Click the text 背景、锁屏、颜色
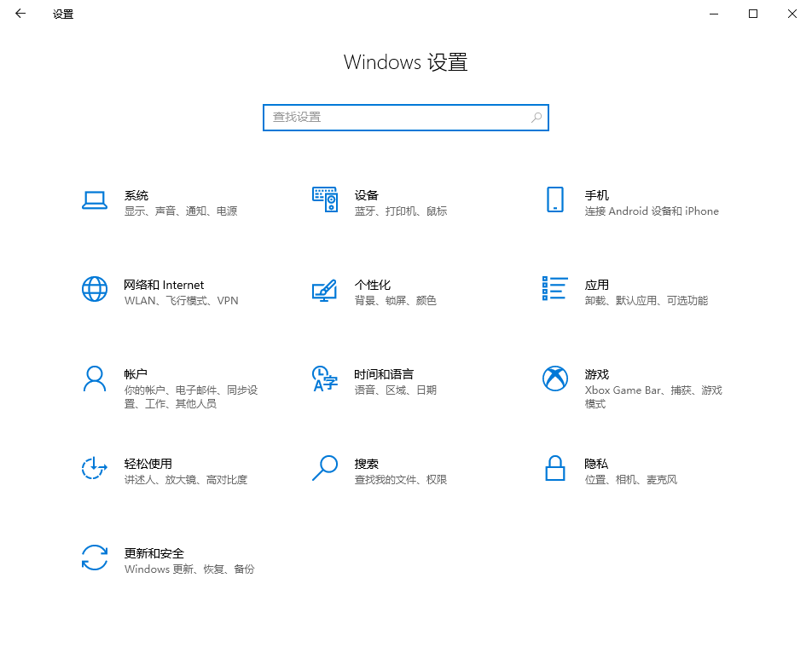This screenshot has height=653, width=812. (396, 301)
